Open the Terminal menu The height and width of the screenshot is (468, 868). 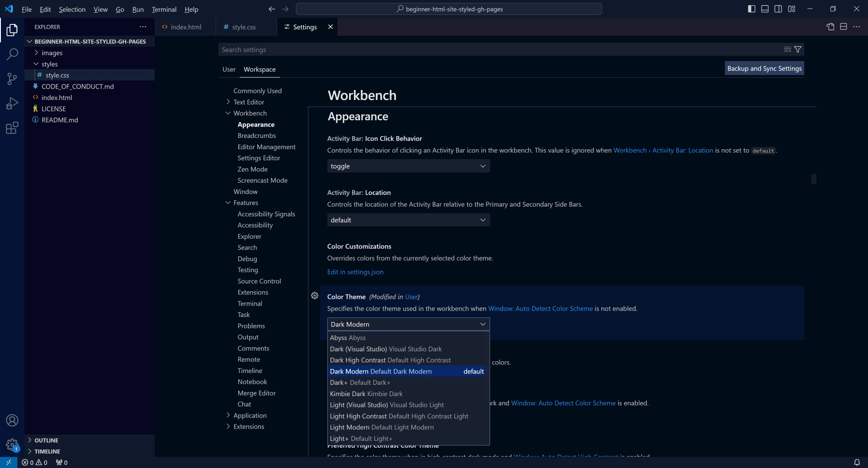click(164, 9)
